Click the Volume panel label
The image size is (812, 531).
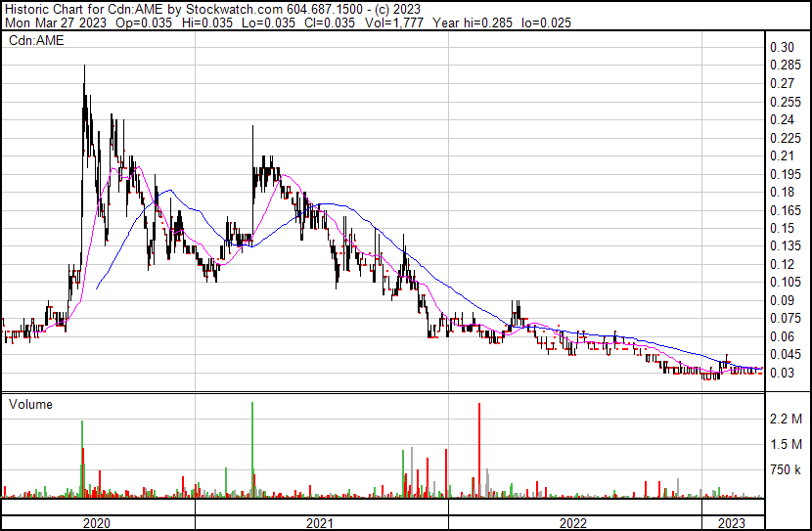(x=30, y=404)
